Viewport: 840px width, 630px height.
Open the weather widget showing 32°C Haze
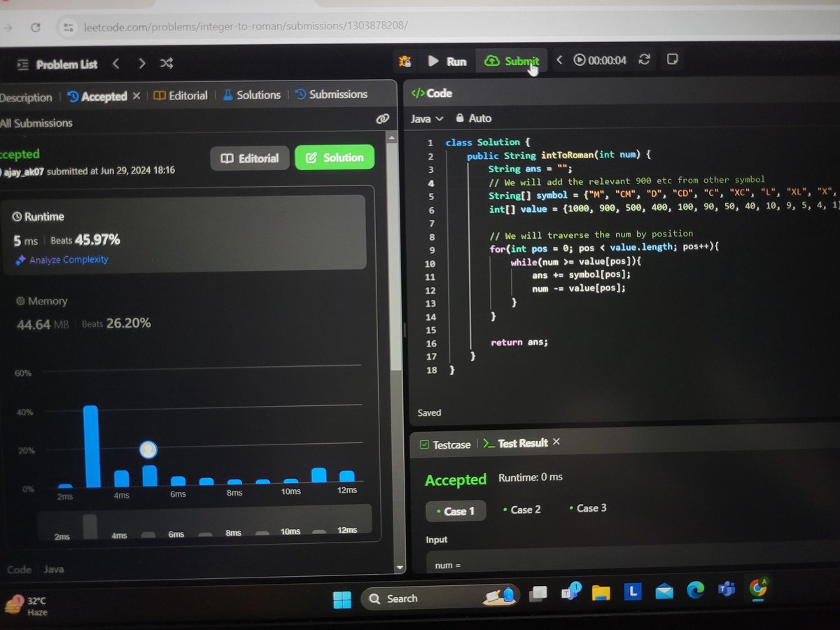pyautogui.click(x=26, y=605)
